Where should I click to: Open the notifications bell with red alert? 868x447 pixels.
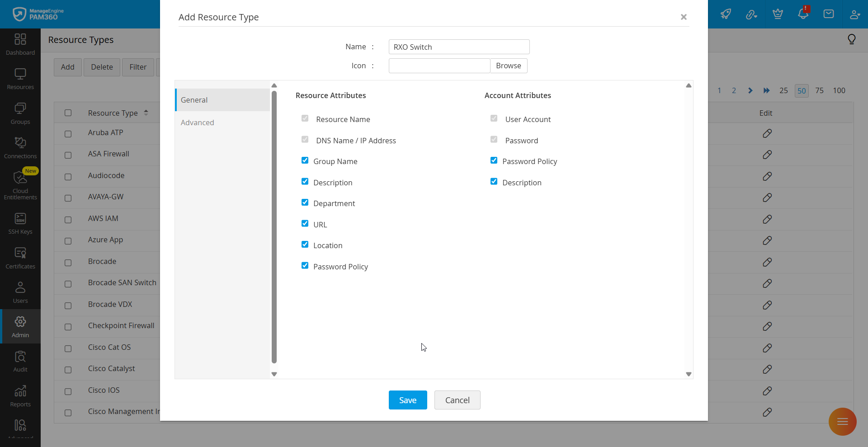803,14
